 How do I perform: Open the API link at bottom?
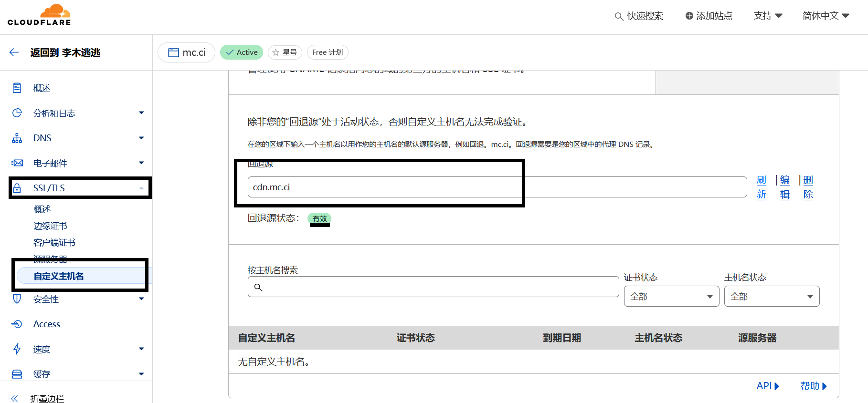(x=768, y=386)
